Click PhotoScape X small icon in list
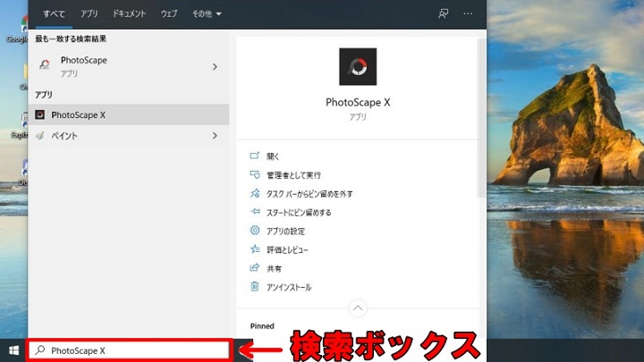This screenshot has width=644, height=362. click(40, 114)
